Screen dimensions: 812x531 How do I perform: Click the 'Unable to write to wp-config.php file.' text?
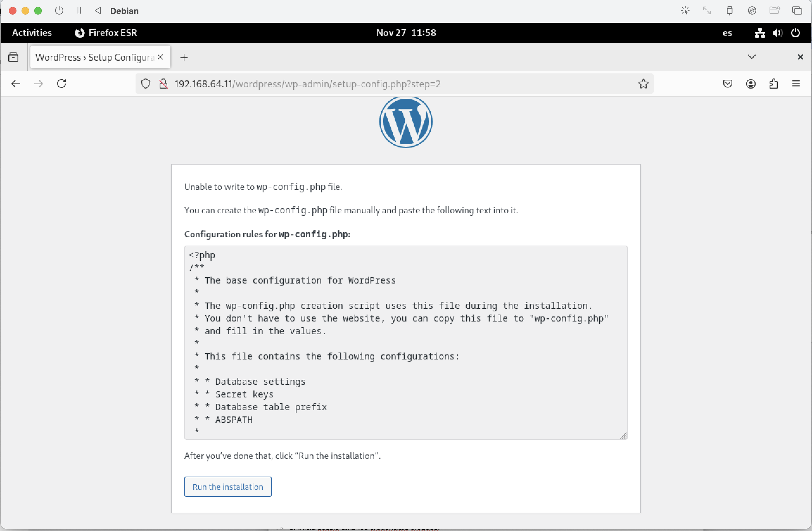tap(263, 187)
